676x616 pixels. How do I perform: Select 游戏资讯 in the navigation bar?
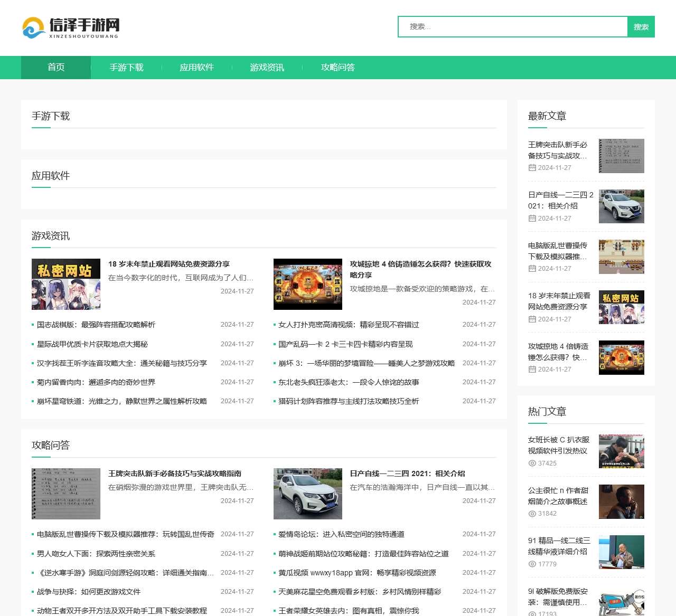tap(267, 68)
